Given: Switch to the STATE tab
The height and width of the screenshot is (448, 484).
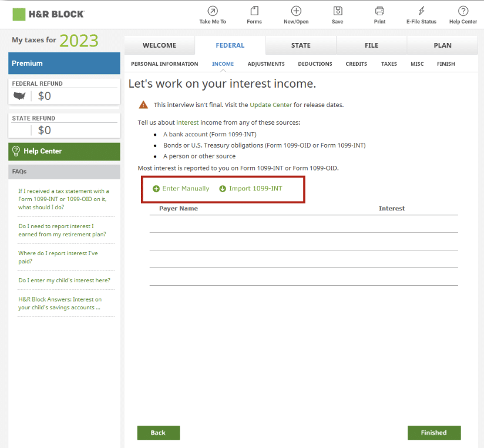Looking at the screenshot, I should coord(301,45).
